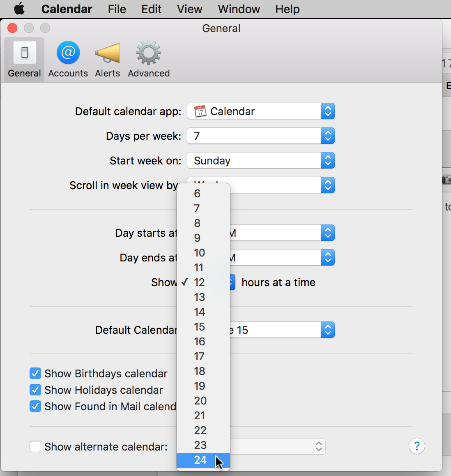The height and width of the screenshot is (476, 451).
Task: Open the Advanced gear pane
Action: click(149, 60)
